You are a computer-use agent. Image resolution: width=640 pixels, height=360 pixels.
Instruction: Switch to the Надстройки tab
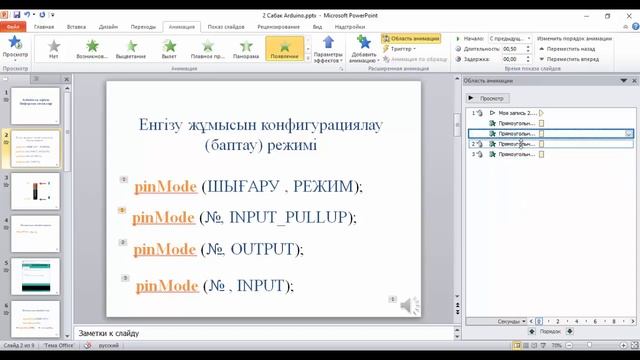[x=350, y=27]
